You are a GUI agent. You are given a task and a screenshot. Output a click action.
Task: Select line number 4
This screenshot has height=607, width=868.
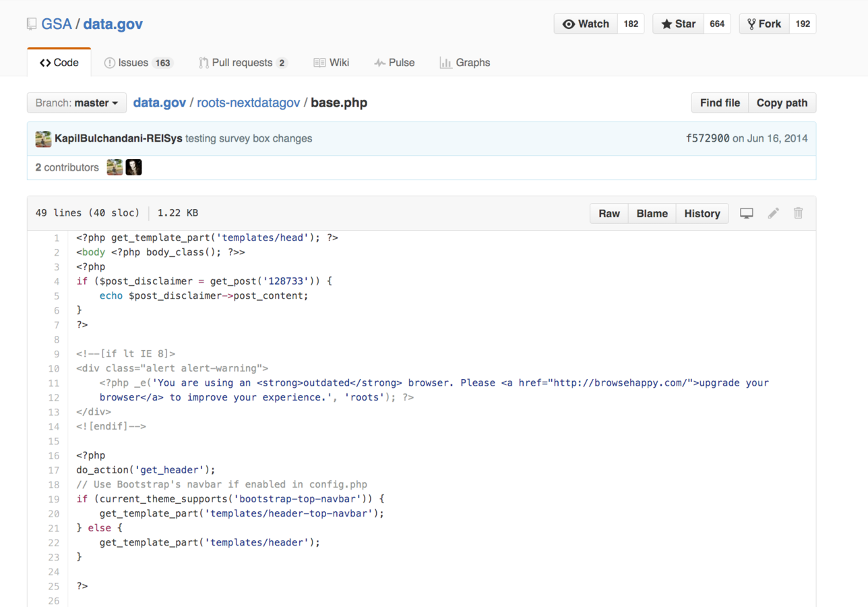[57, 281]
